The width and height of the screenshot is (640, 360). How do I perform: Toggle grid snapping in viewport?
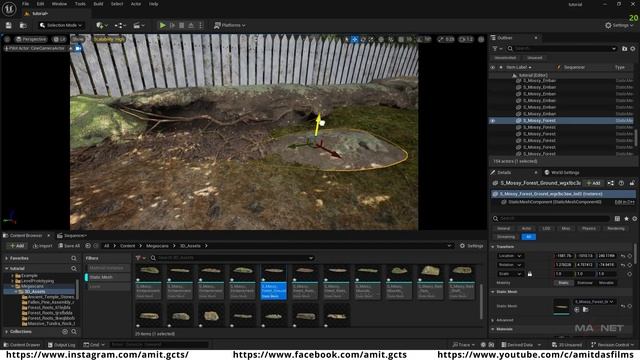point(401,39)
